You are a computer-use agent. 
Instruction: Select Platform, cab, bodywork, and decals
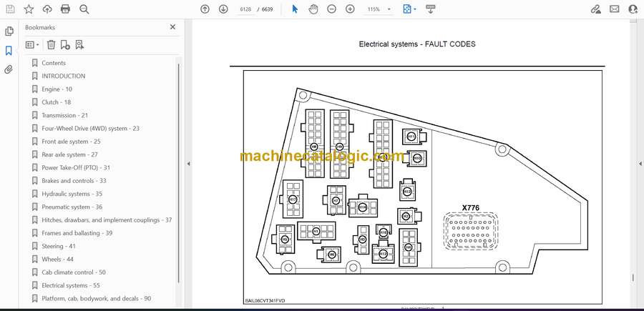[96, 299]
